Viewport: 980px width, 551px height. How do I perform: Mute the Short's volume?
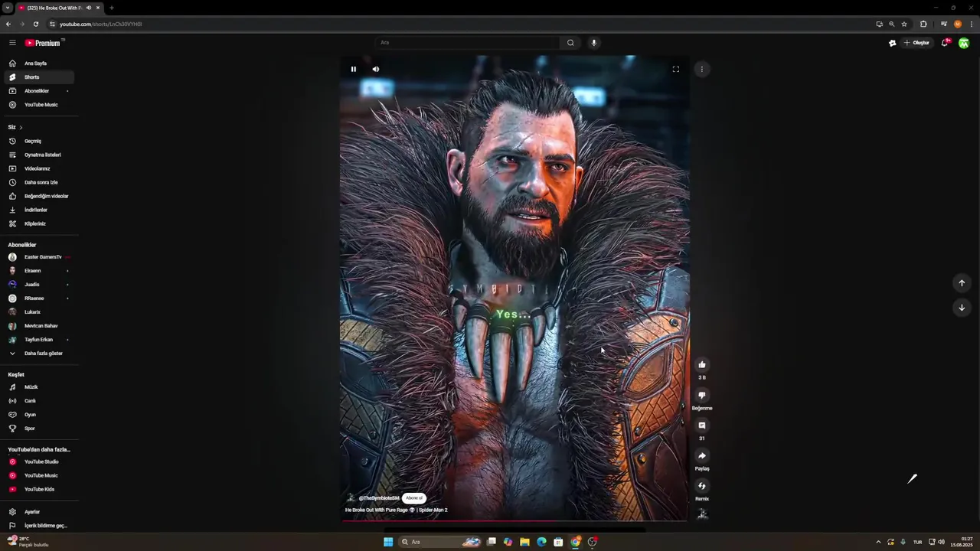[x=376, y=69]
